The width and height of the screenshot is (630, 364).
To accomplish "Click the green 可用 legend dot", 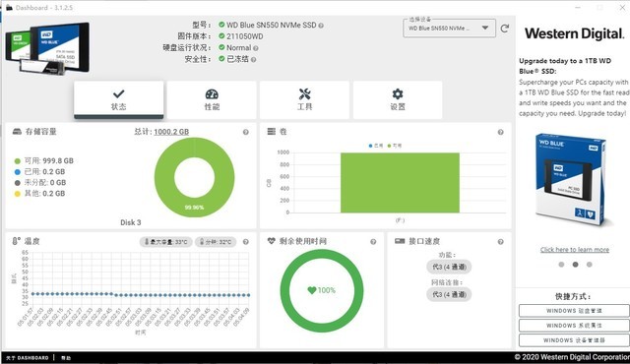I will [x=18, y=161].
